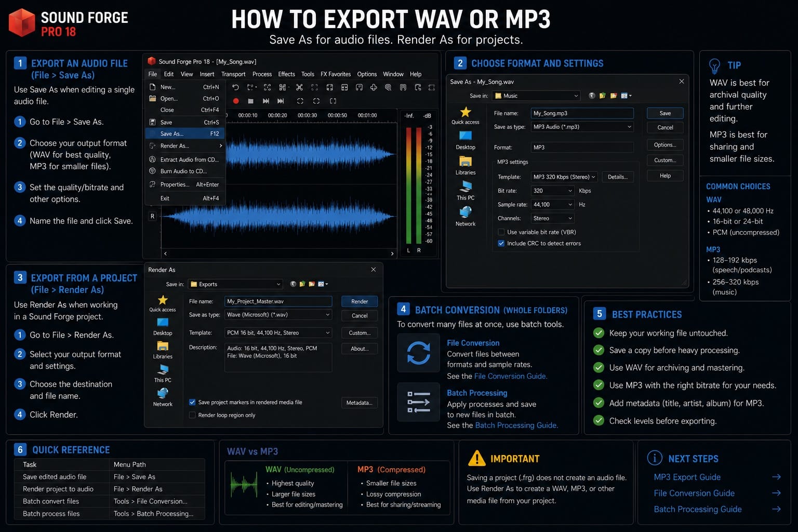Open the Transport menu

coord(233,74)
